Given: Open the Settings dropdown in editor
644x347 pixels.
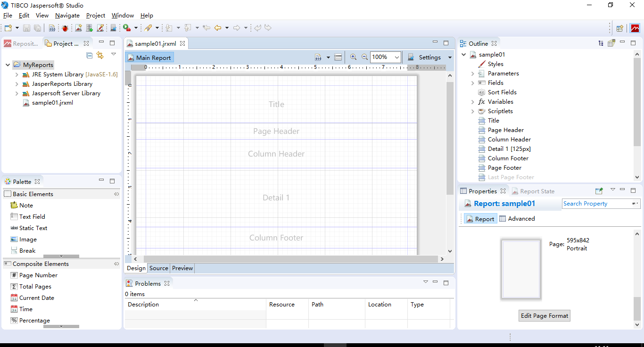Looking at the screenshot, I should (x=450, y=58).
